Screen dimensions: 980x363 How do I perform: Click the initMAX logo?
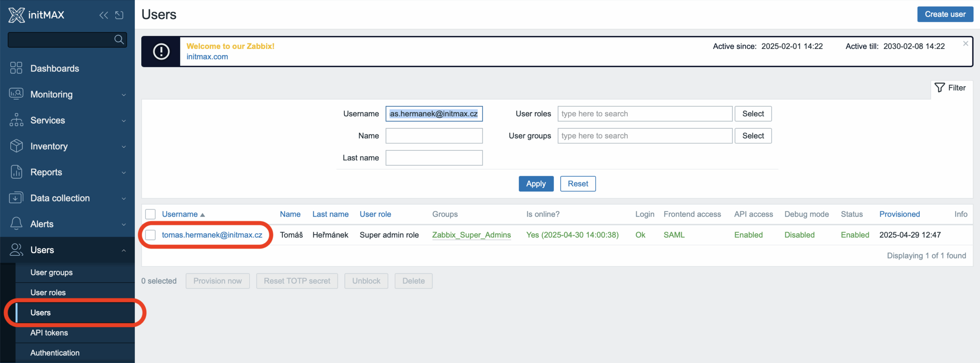pyautogui.click(x=36, y=15)
